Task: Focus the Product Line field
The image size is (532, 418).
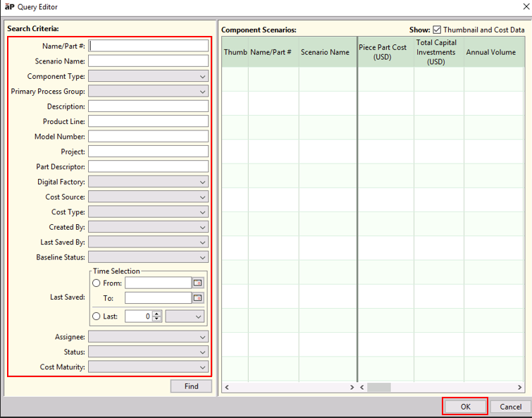Action: click(148, 121)
